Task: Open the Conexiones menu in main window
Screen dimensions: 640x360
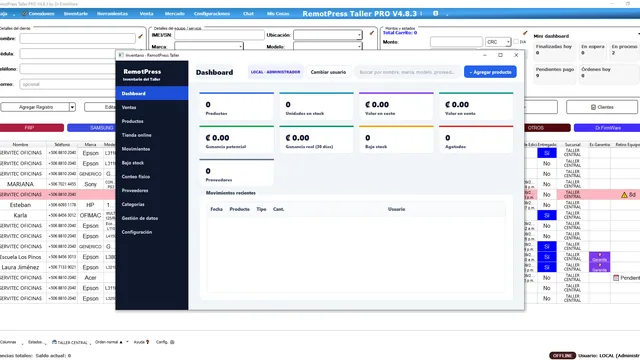Action: tap(38, 13)
